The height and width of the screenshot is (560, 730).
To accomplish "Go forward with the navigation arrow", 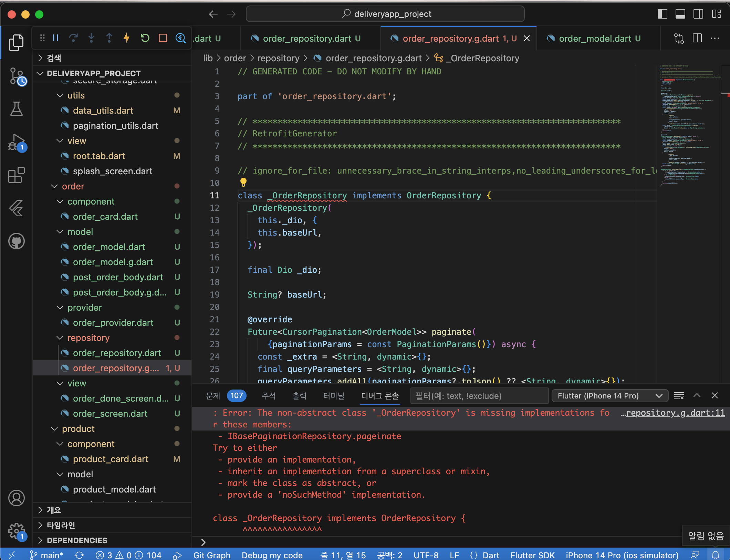I will point(231,14).
